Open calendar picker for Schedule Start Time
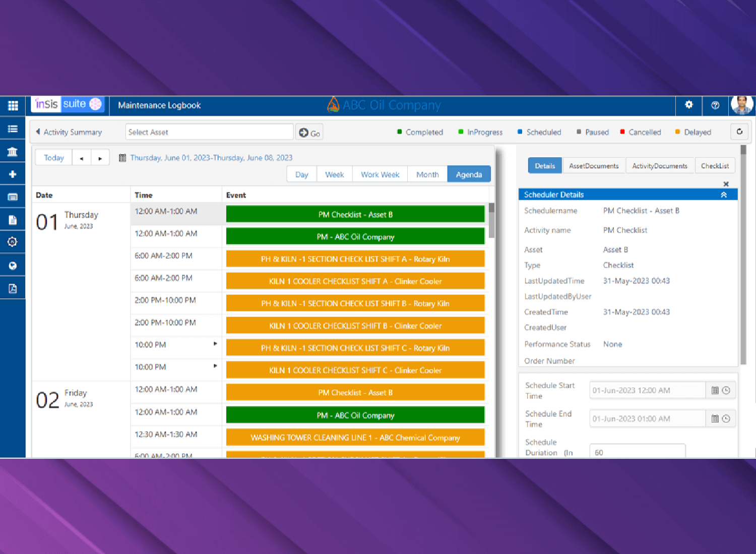 point(715,390)
